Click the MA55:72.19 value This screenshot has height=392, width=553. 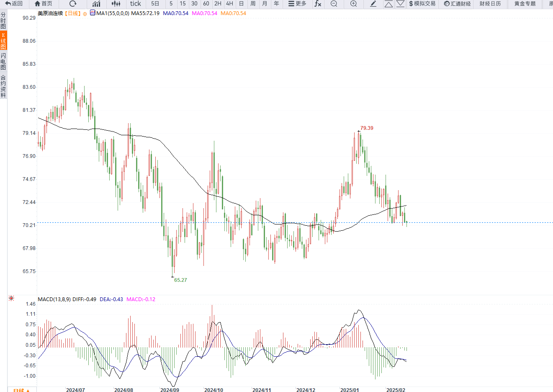coord(145,13)
